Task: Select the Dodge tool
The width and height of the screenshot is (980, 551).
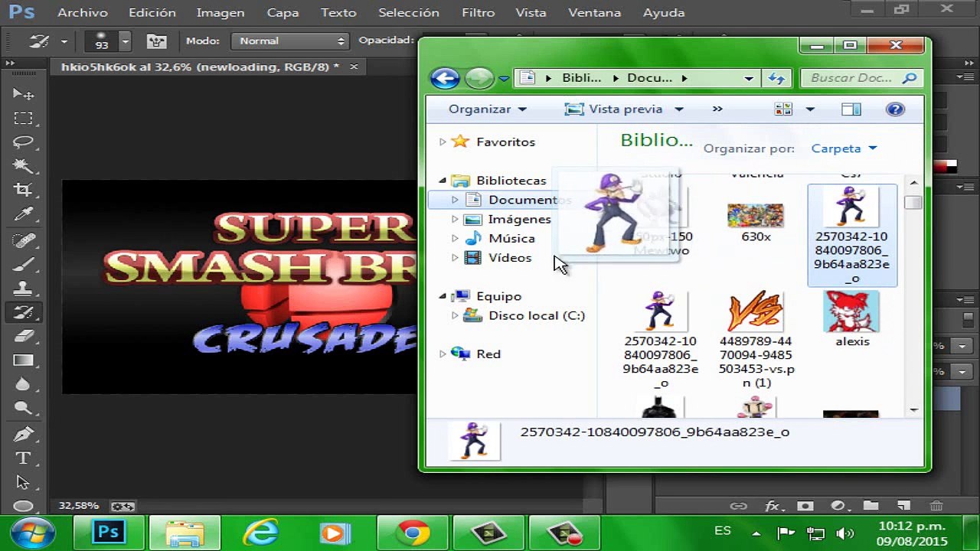Action: [x=23, y=408]
